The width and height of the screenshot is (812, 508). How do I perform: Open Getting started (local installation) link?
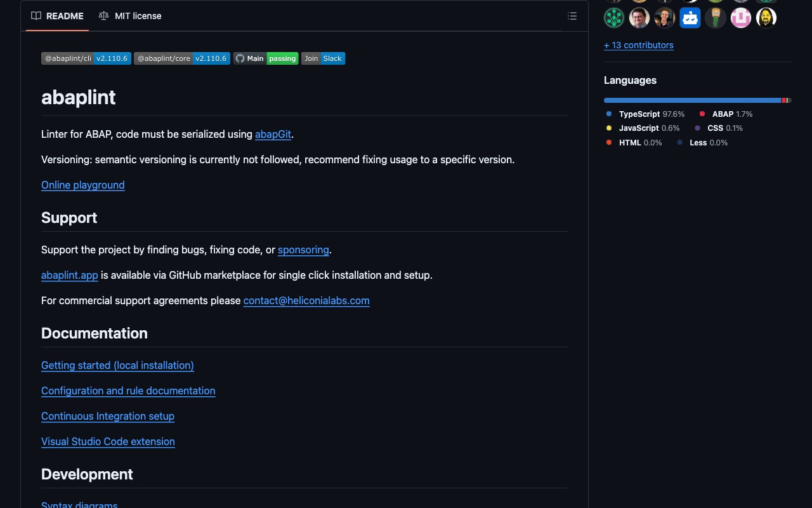(117, 365)
